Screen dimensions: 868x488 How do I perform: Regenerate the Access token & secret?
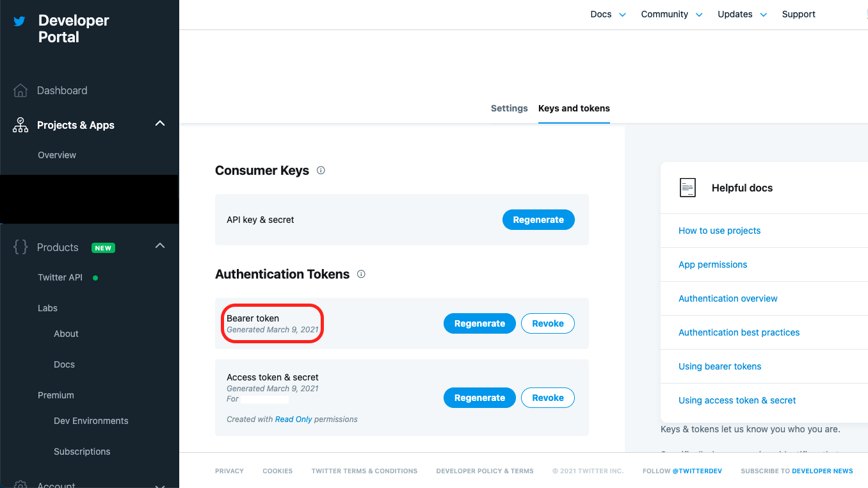479,398
